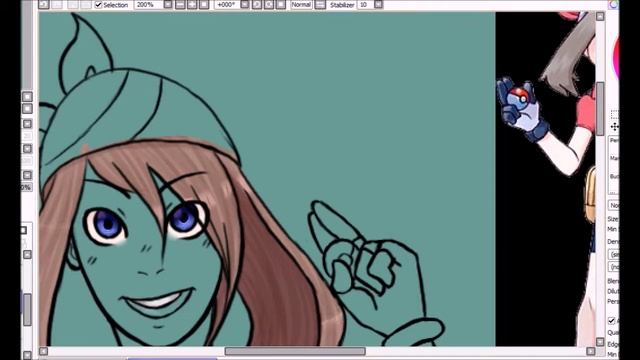Viewport: 640px width, 360px height.
Task: Toggle the checkbox near the Quality label
Action: pos(612,321)
